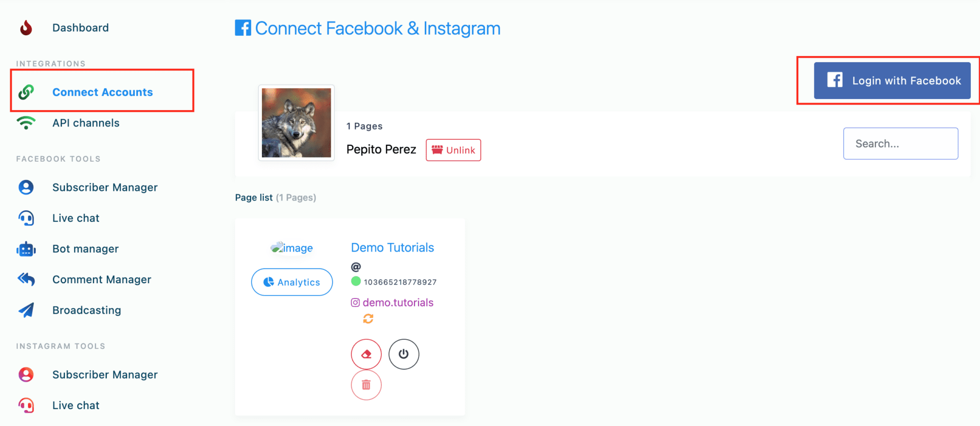
Task: Click the Search input field
Action: (900, 143)
